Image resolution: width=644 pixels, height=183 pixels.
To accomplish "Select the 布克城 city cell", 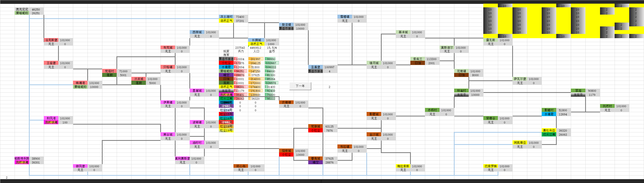I will (x=168, y=48).
